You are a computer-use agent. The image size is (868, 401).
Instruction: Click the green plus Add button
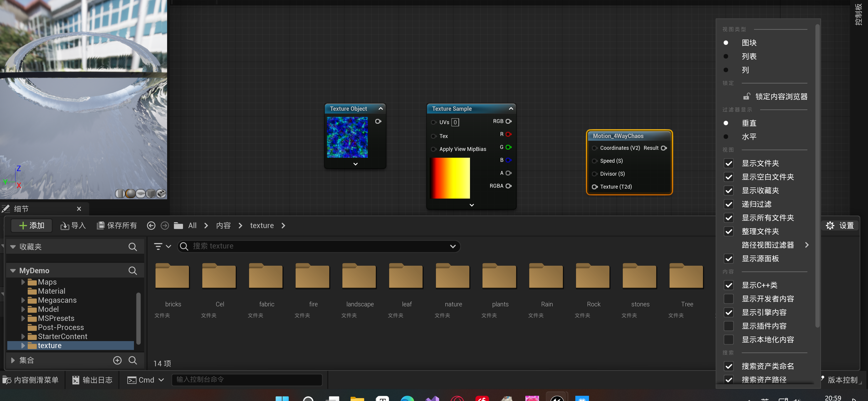tap(32, 226)
